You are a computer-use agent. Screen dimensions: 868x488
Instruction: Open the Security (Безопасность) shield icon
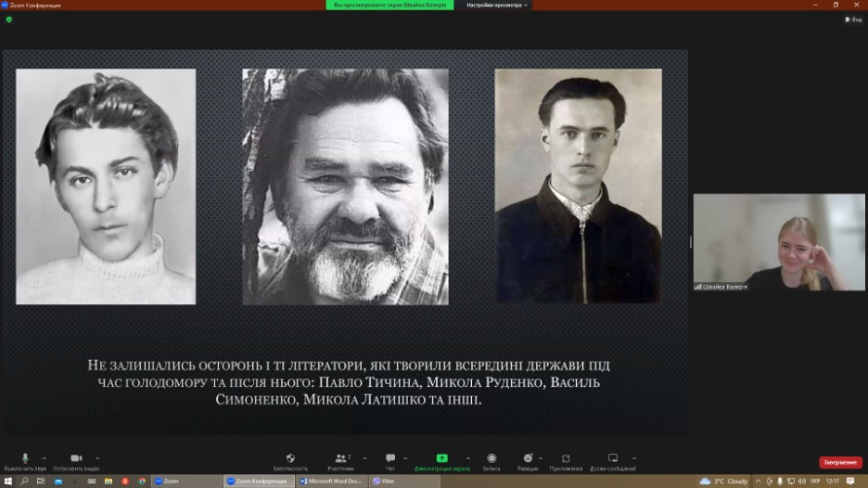pos(290,458)
